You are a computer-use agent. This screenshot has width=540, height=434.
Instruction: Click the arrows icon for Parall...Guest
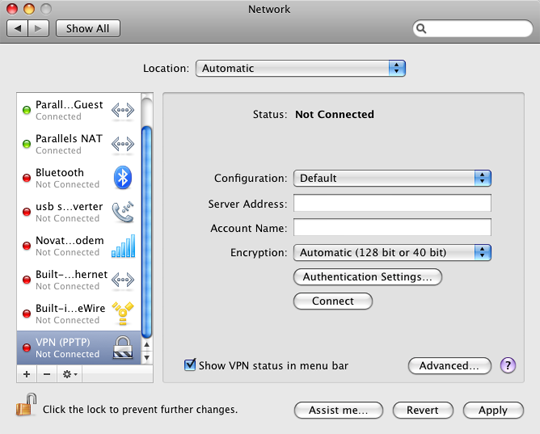(x=123, y=110)
